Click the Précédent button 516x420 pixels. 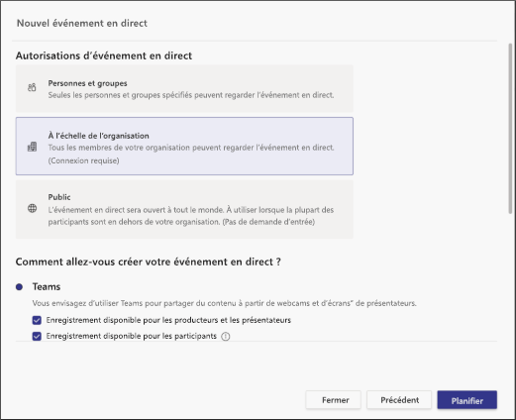[399, 400]
